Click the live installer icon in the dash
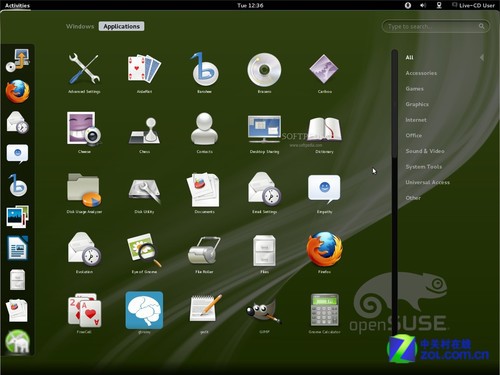The width and height of the screenshot is (500, 375). pos(17,61)
